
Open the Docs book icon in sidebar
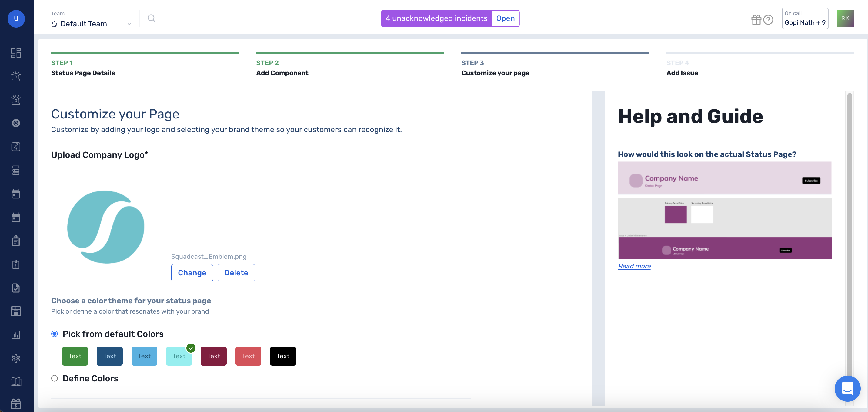(x=16, y=382)
